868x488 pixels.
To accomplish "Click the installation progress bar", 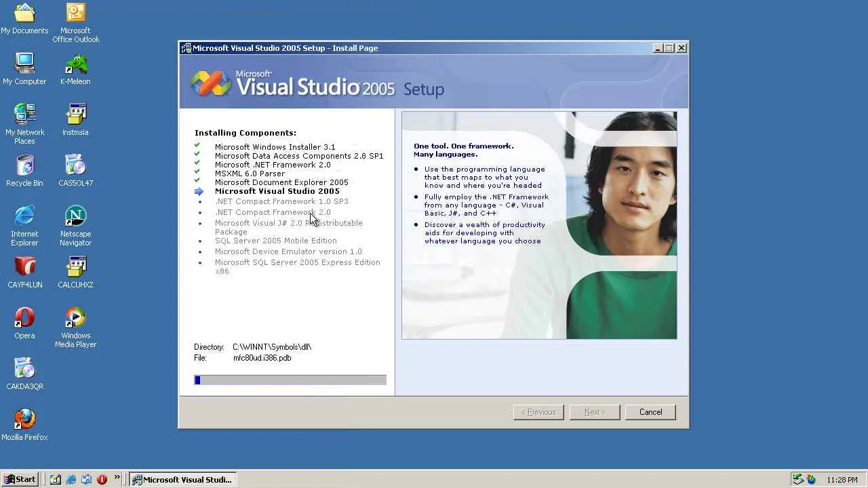I will 290,380.
